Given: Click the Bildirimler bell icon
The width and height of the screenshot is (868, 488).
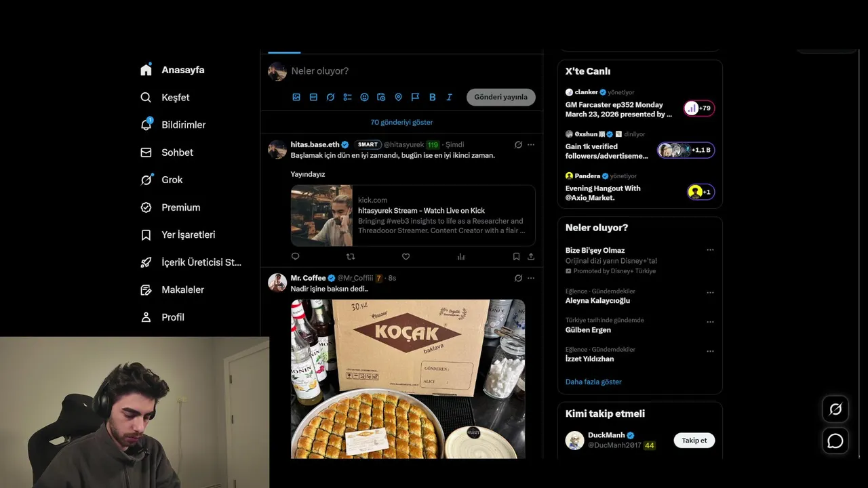Looking at the screenshot, I should pyautogui.click(x=146, y=125).
